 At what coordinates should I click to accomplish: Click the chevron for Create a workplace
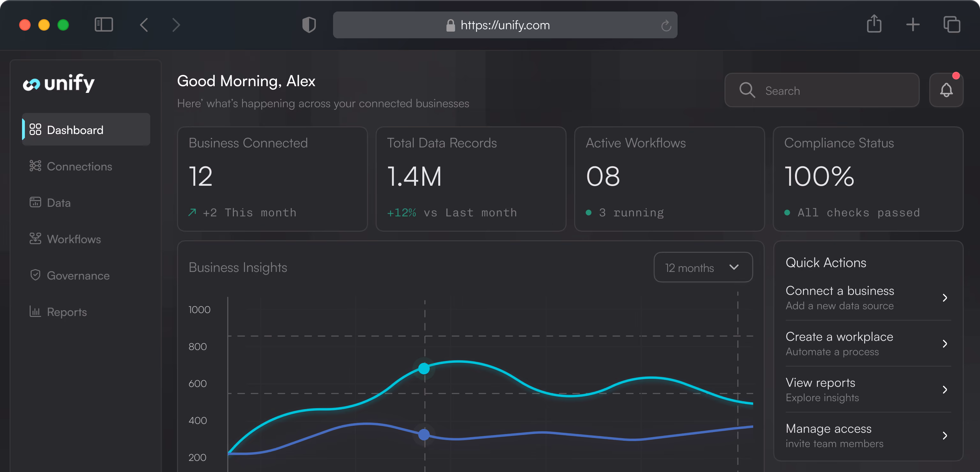point(945,344)
